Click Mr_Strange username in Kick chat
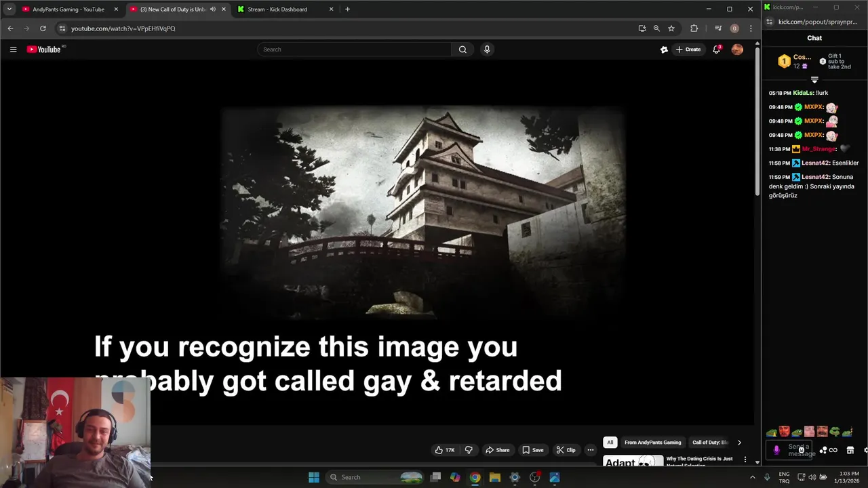Image resolution: width=868 pixels, height=488 pixels. click(818, 149)
